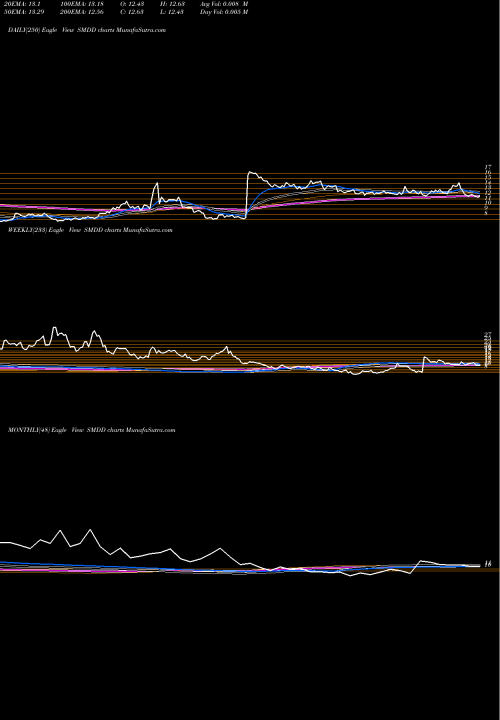Viewport: 500px width, 720px height.
Task: Select the low price L: value
Action: 173,12
